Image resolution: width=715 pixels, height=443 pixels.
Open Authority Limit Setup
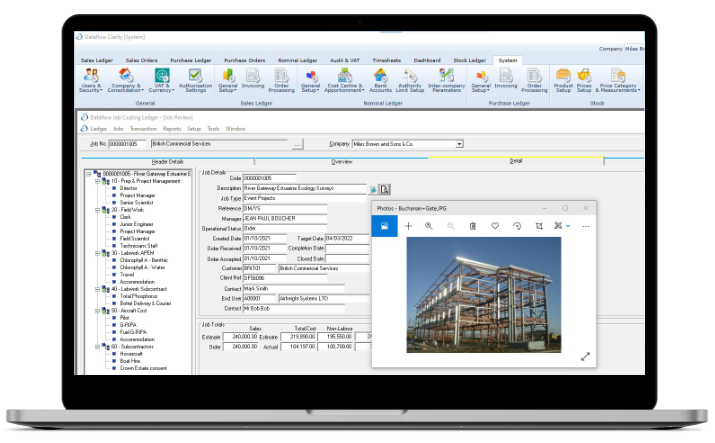point(409,80)
